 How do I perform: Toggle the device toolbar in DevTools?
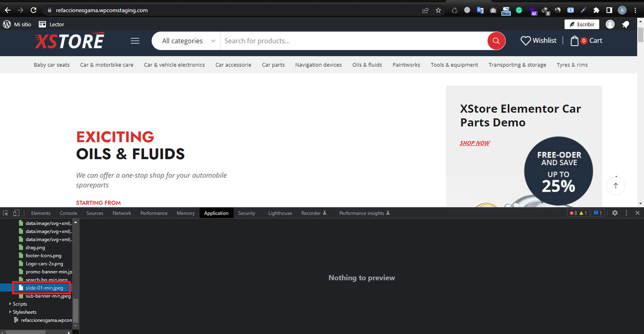17,213
